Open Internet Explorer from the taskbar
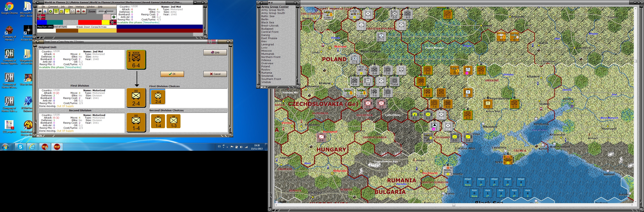This screenshot has height=212, width=644. point(32,147)
